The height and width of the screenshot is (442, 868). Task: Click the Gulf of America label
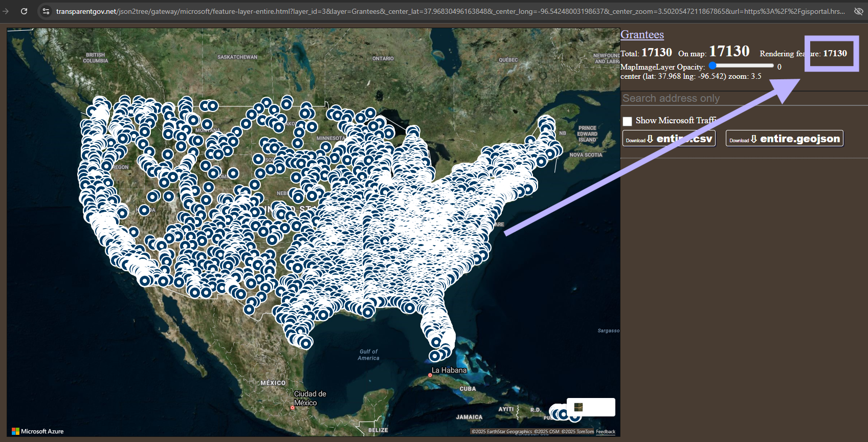pos(368,355)
